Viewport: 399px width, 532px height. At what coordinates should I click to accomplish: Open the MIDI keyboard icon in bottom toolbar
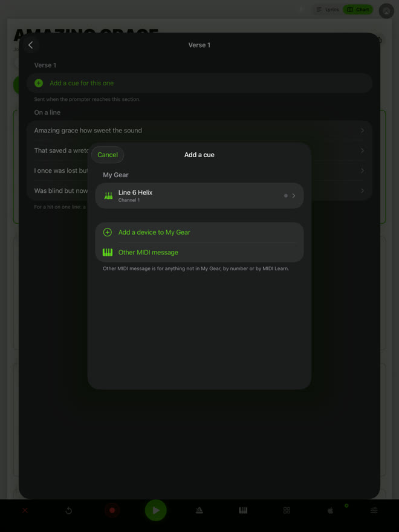243,510
